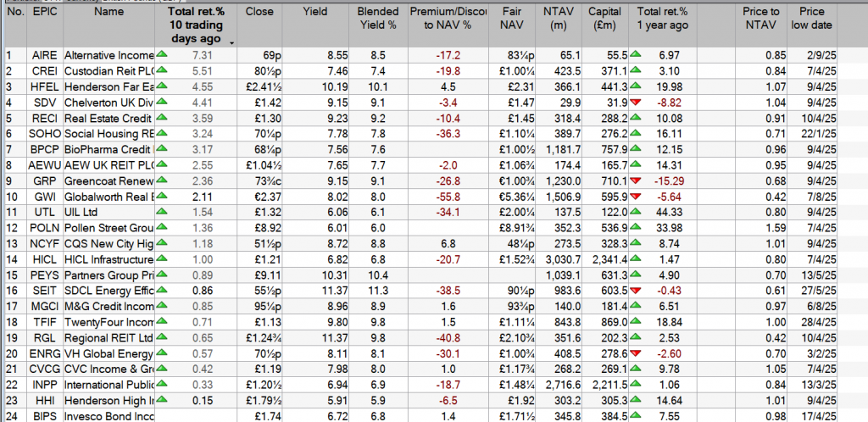The image size is (868, 422).
Task: Click green up arrow beside GWI 2.11 return
Action: tap(162, 195)
